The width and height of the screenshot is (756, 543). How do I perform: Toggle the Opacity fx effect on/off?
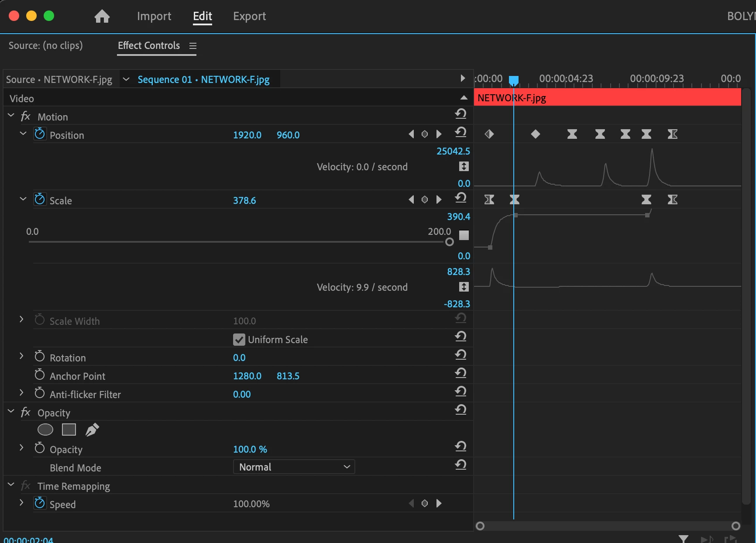pyautogui.click(x=26, y=412)
